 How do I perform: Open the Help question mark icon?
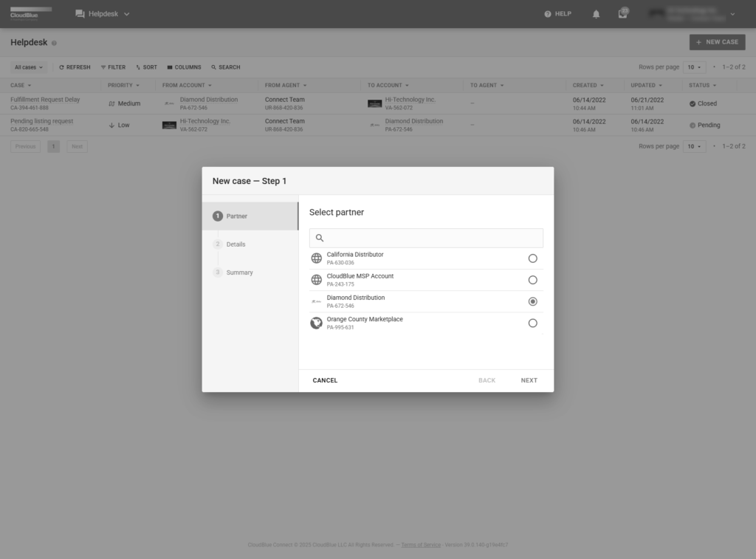(547, 14)
